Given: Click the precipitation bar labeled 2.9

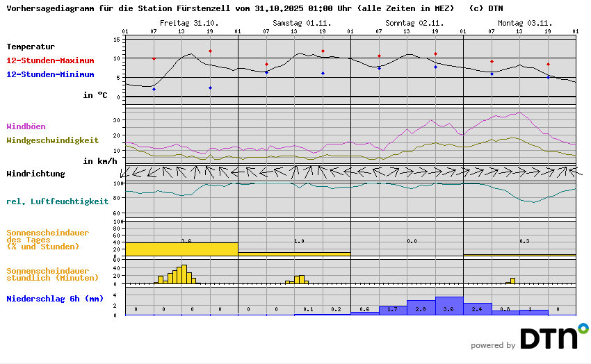Looking at the screenshot, I should (x=421, y=308).
